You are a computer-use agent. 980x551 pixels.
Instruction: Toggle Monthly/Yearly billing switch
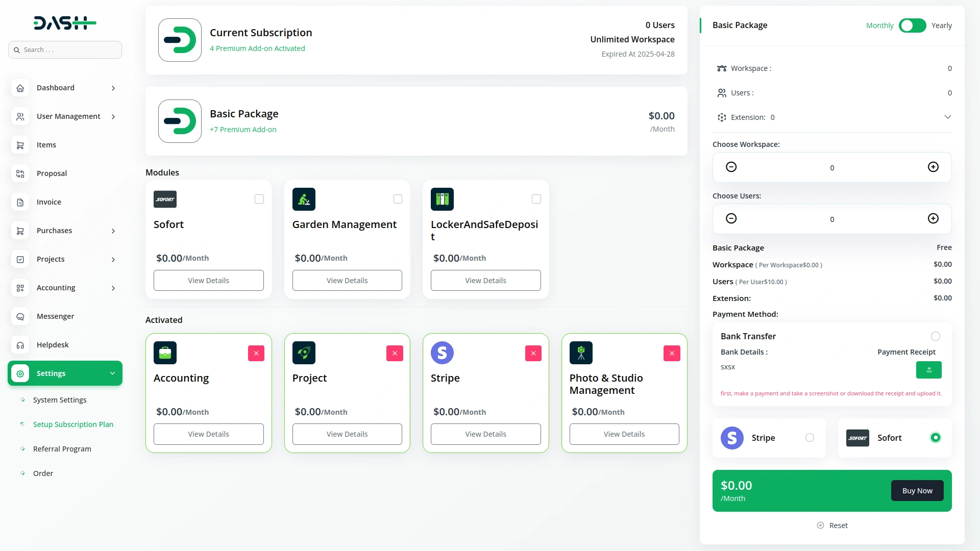pos(912,26)
